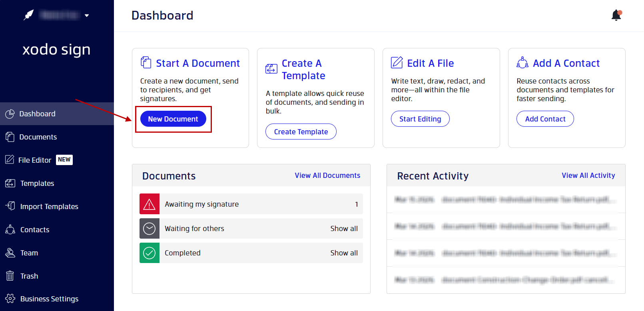Click the Add A Contact card icon

[522, 63]
